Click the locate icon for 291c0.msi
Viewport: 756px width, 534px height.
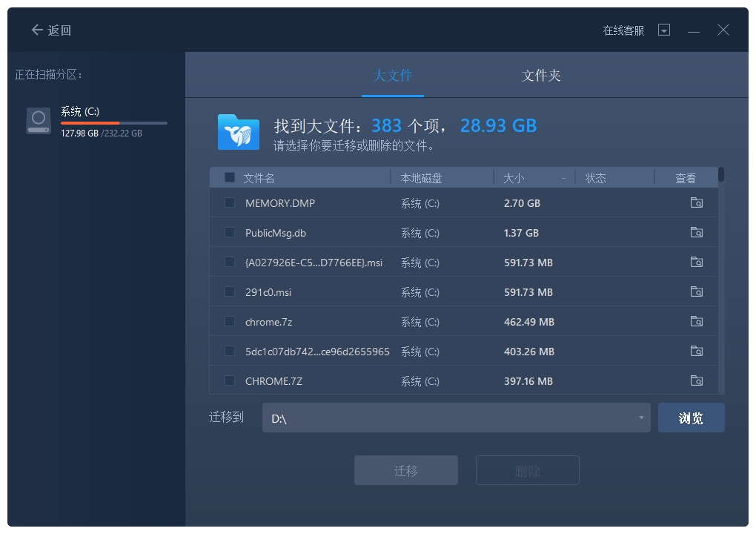pyautogui.click(x=696, y=291)
